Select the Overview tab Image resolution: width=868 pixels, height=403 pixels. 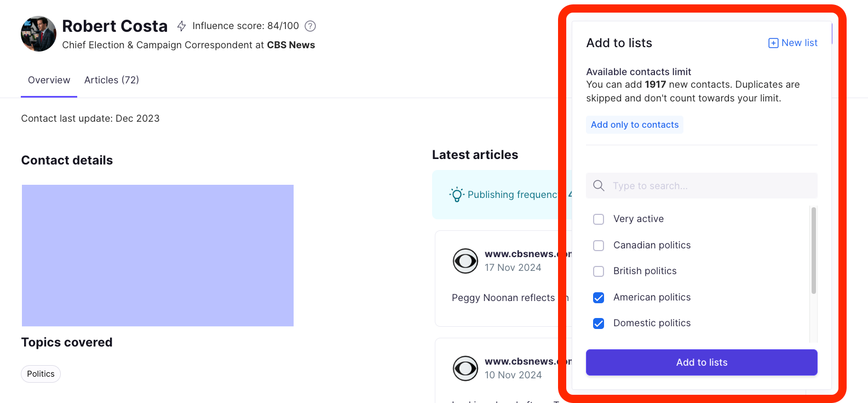[x=49, y=80]
